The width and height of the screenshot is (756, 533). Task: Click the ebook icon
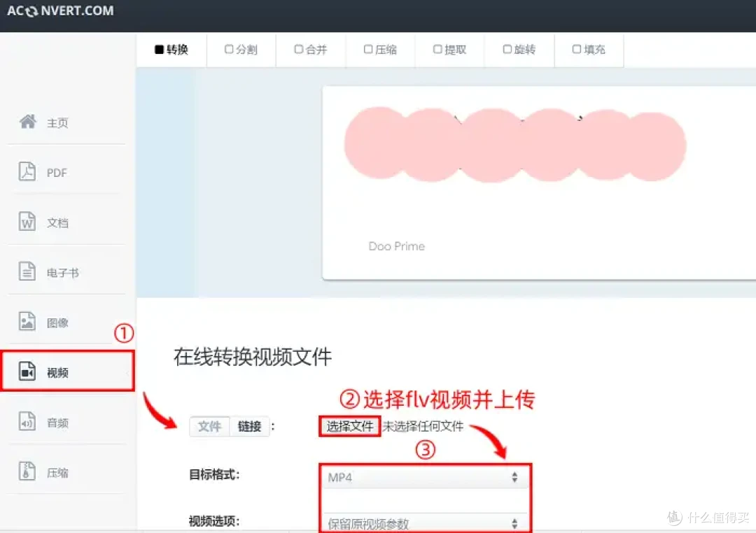tap(27, 271)
